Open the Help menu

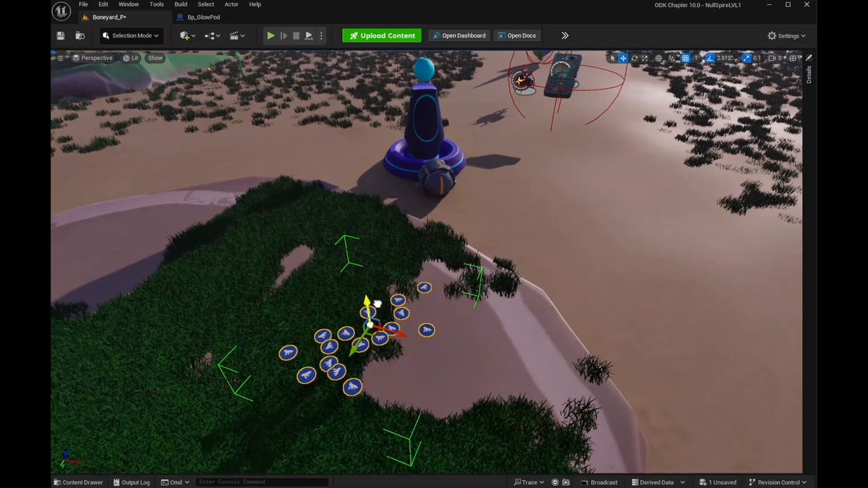pos(255,4)
